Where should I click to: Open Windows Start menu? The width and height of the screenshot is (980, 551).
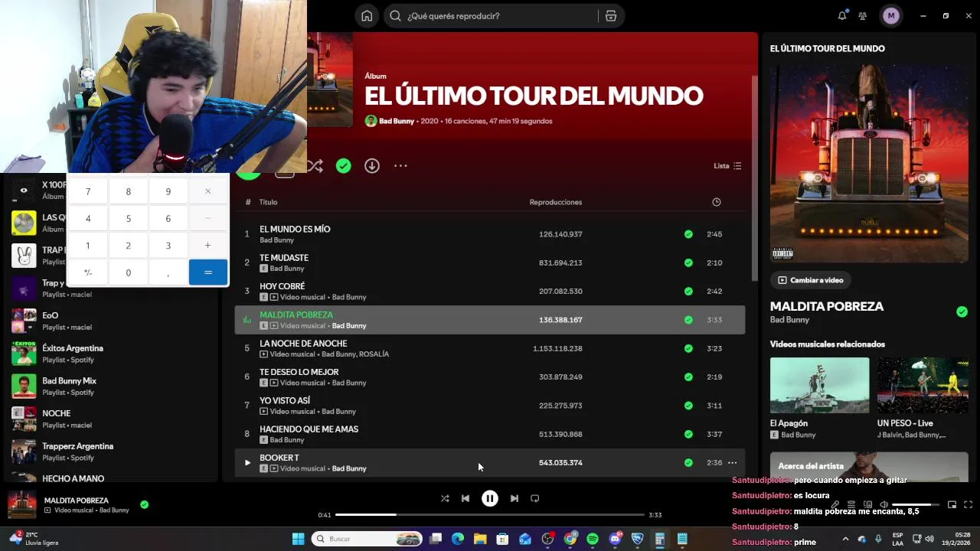pos(298,539)
